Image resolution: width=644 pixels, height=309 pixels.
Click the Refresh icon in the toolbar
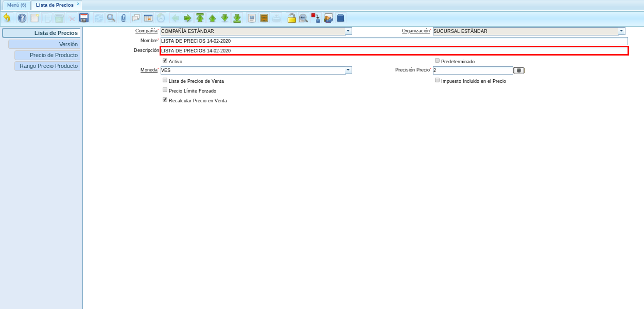click(x=98, y=18)
